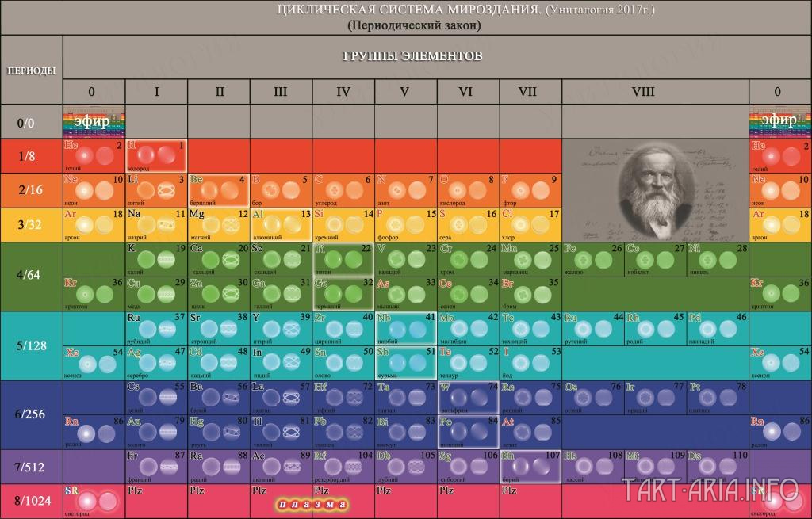The height and width of the screenshot is (519, 812).
Task: Open the Mendeleev portrait image
Action: click(x=655, y=190)
